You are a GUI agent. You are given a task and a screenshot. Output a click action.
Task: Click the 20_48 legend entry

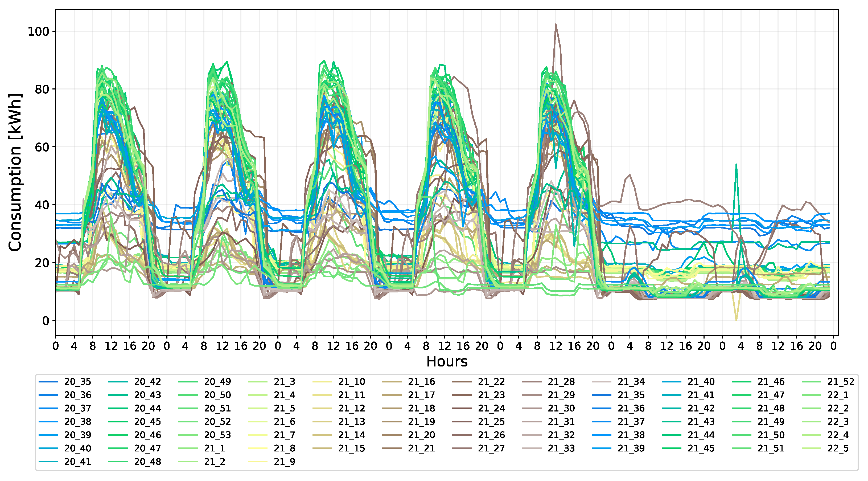147,462
